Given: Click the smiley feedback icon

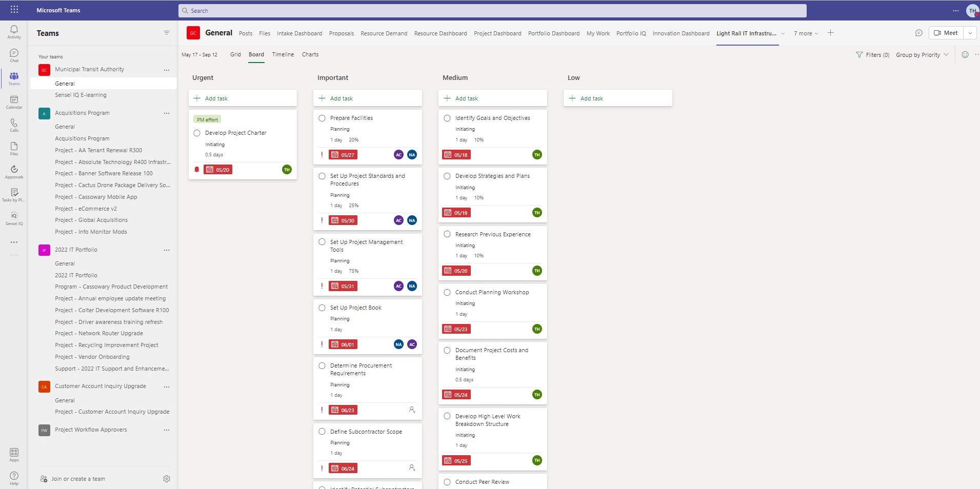Looking at the screenshot, I should tap(965, 54).
